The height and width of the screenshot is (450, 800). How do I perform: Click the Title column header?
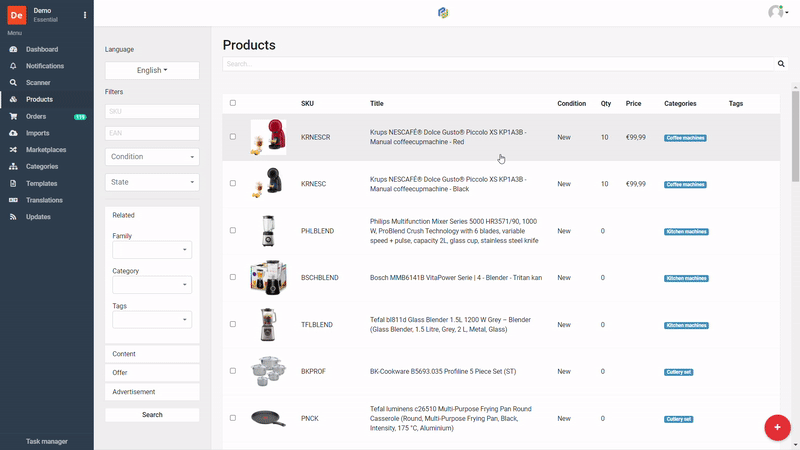coord(377,104)
